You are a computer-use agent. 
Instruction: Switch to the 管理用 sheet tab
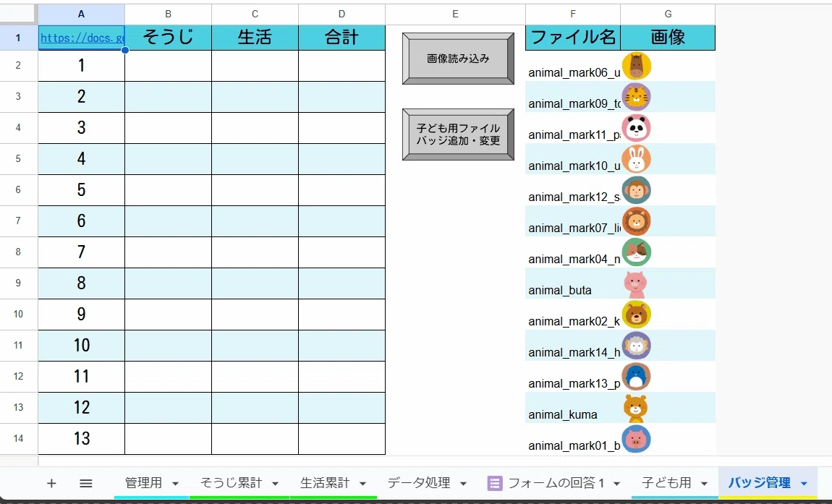(x=143, y=483)
